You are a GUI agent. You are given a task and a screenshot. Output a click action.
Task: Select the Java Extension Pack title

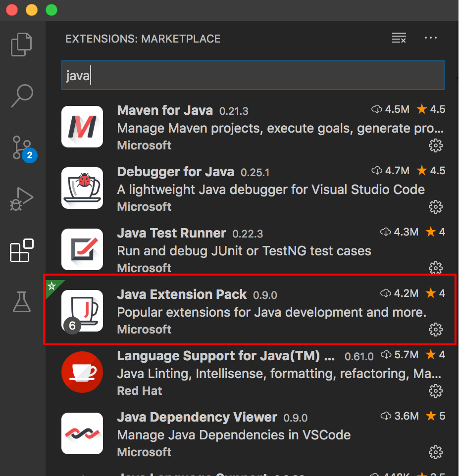pyautogui.click(x=182, y=294)
